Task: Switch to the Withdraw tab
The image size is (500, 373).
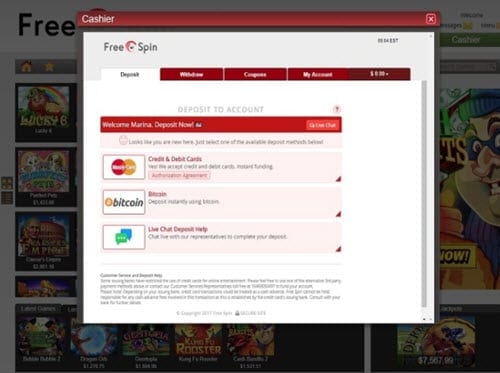Action: 191,74
